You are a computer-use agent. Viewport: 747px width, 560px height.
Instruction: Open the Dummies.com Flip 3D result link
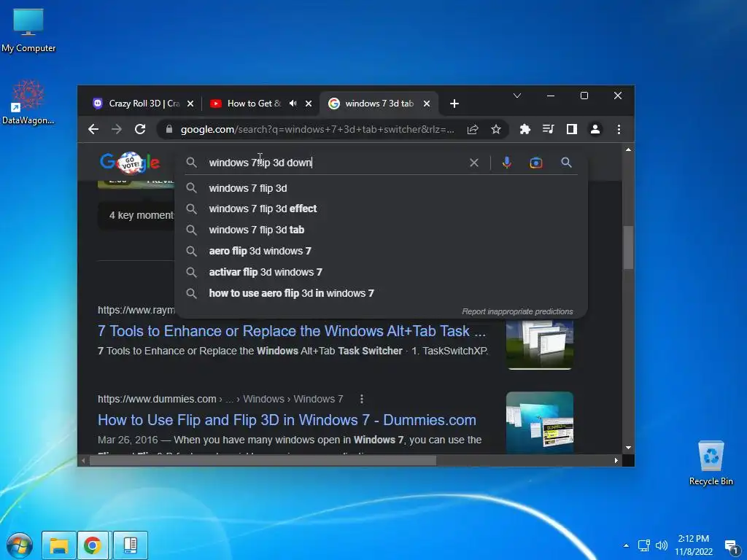tap(287, 420)
